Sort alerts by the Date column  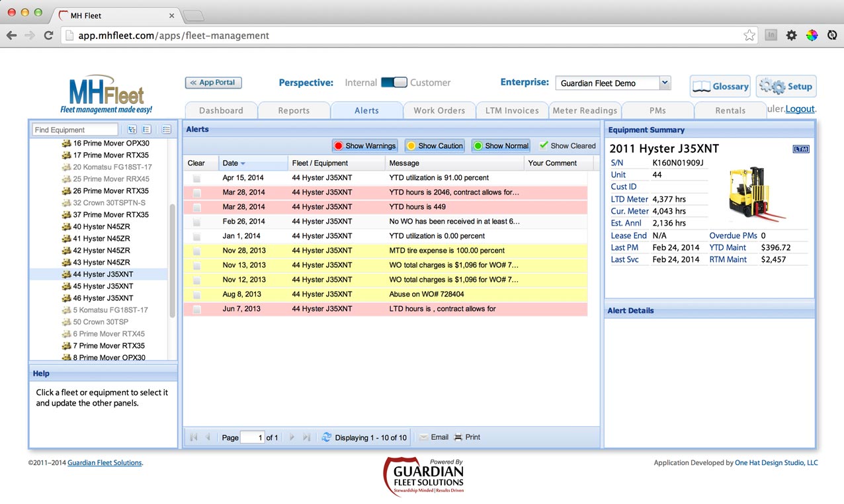click(253, 163)
